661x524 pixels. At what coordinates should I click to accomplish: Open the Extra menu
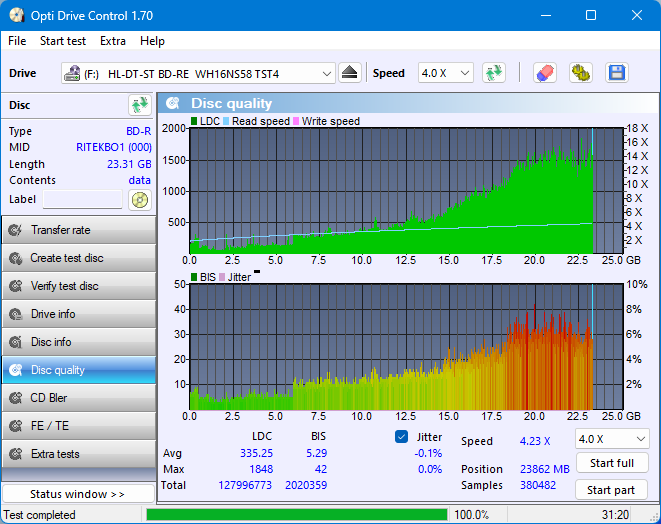click(113, 41)
